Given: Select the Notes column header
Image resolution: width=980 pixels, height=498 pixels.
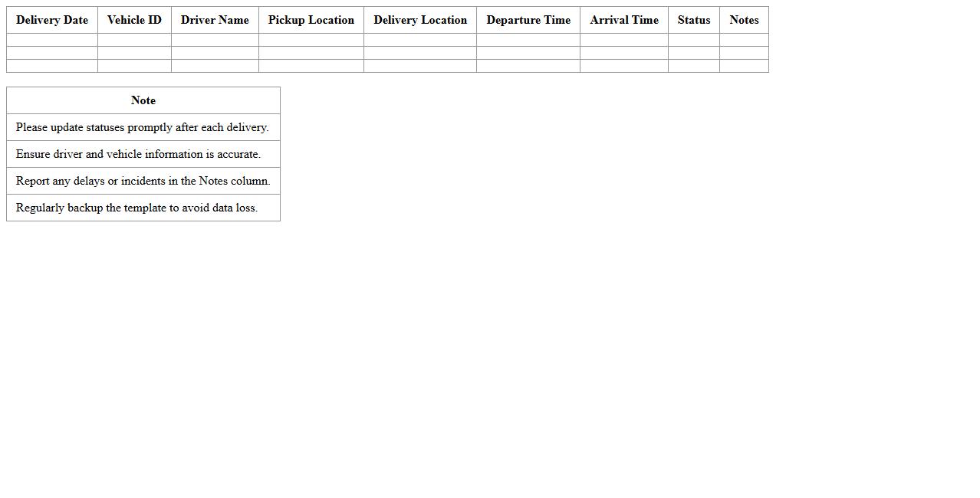Looking at the screenshot, I should point(743,20).
